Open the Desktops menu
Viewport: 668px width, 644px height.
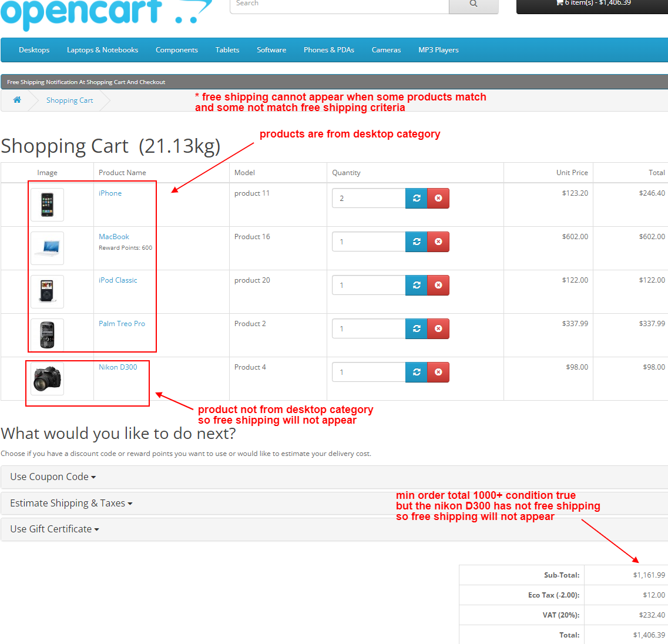pos(33,50)
